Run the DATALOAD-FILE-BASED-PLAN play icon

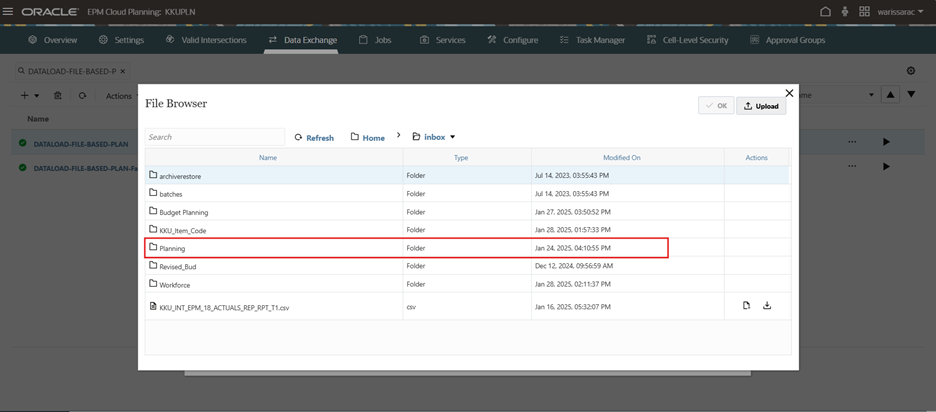[x=886, y=142]
